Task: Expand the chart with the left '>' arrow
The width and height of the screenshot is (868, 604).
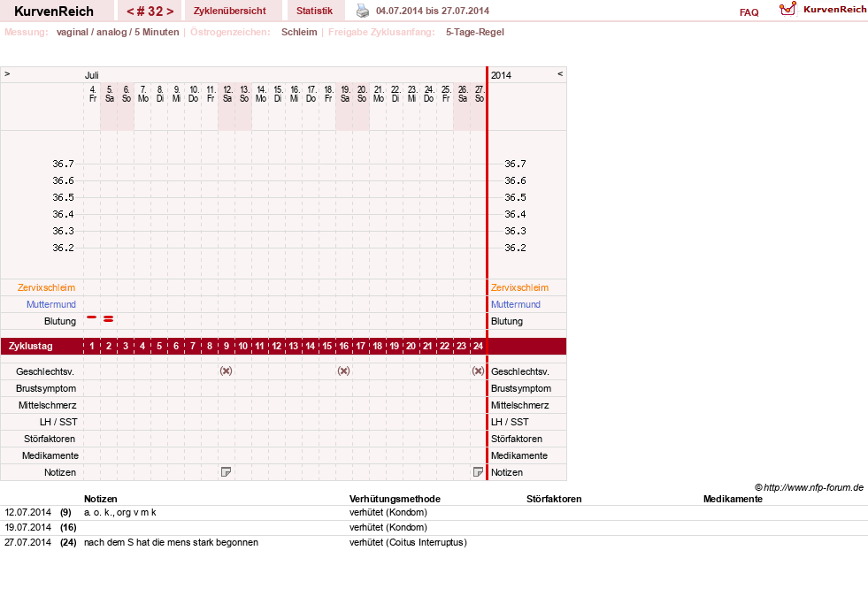Action: (x=7, y=73)
